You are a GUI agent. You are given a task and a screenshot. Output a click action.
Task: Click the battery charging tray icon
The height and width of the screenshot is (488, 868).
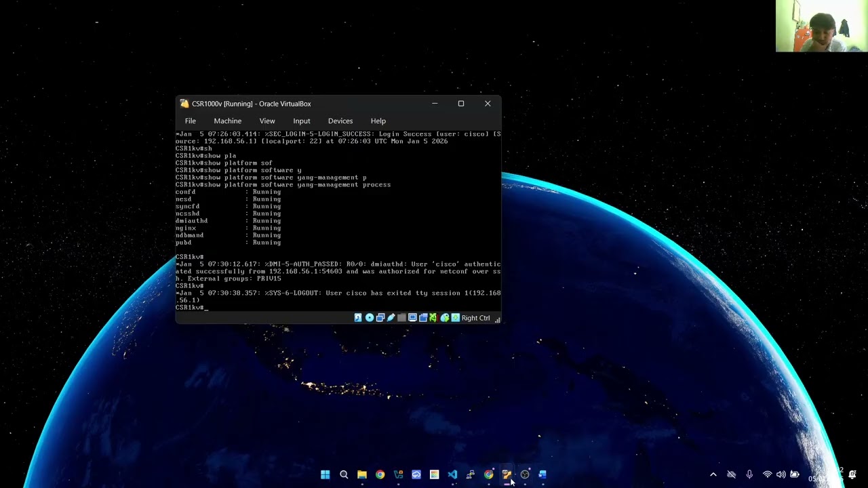(795, 474)
